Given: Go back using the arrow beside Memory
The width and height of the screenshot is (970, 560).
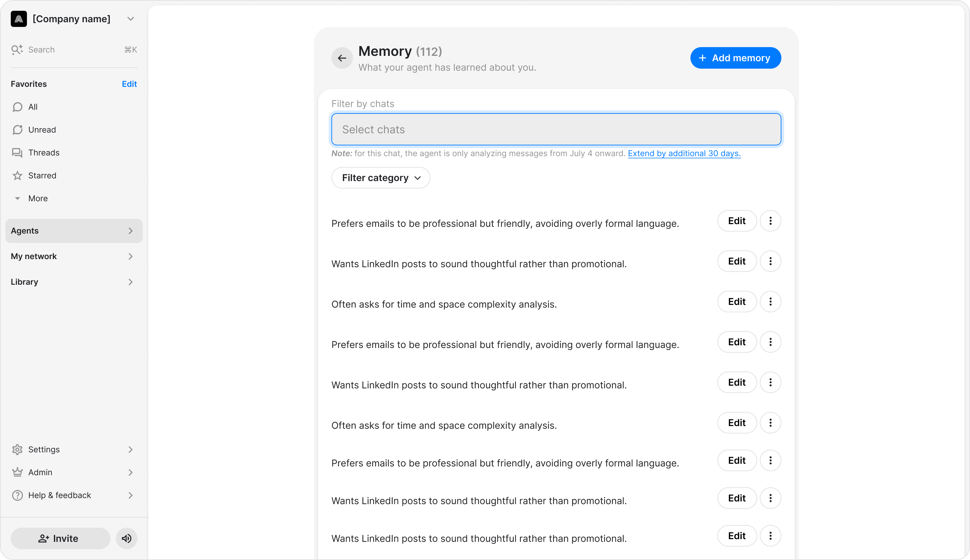Looking at the screenshot, I should [342, 58].
